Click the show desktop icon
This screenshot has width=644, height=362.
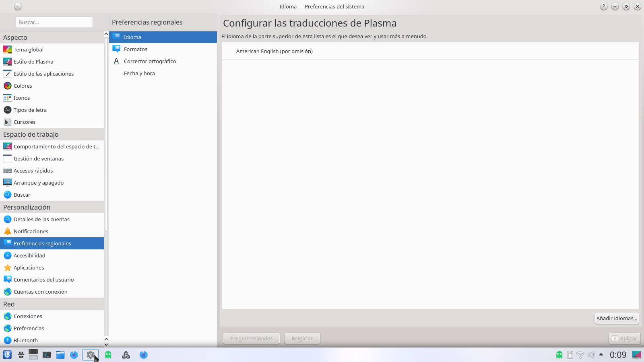[x=637, y=355]
